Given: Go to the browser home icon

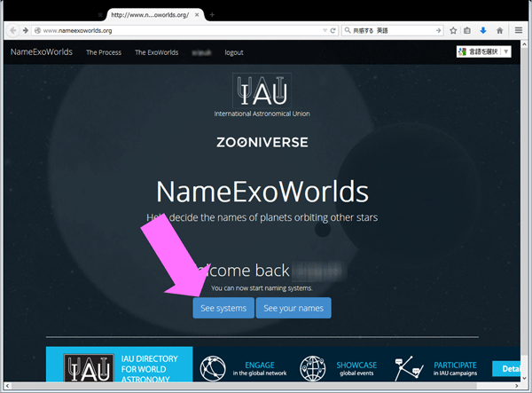Looking at the screenshot, I should point(499,30).
